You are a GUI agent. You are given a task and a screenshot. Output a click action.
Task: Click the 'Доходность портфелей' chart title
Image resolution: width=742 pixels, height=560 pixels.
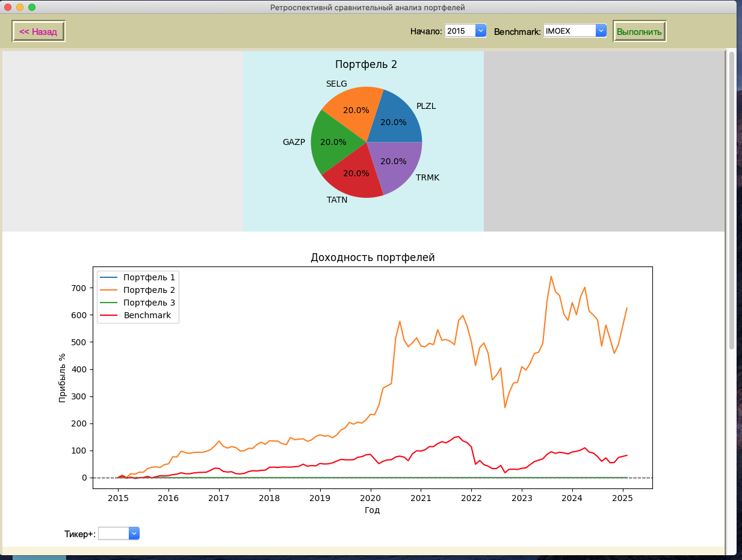click(372, 257)
